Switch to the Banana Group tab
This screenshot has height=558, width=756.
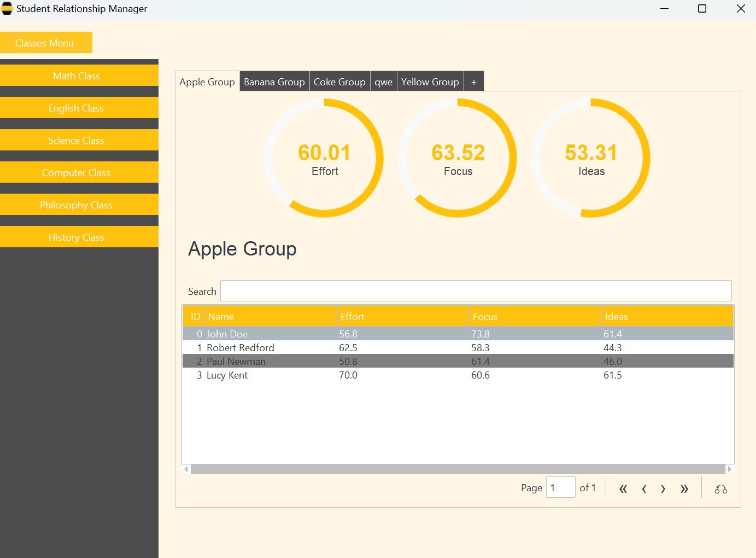(x=274, y=82)
